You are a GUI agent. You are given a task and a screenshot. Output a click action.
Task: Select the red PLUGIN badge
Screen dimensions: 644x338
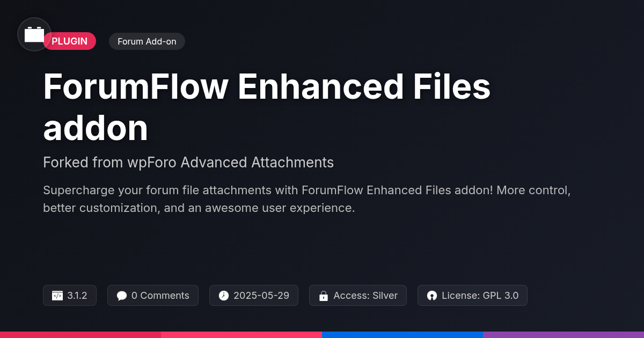click(x=70, y=41)
